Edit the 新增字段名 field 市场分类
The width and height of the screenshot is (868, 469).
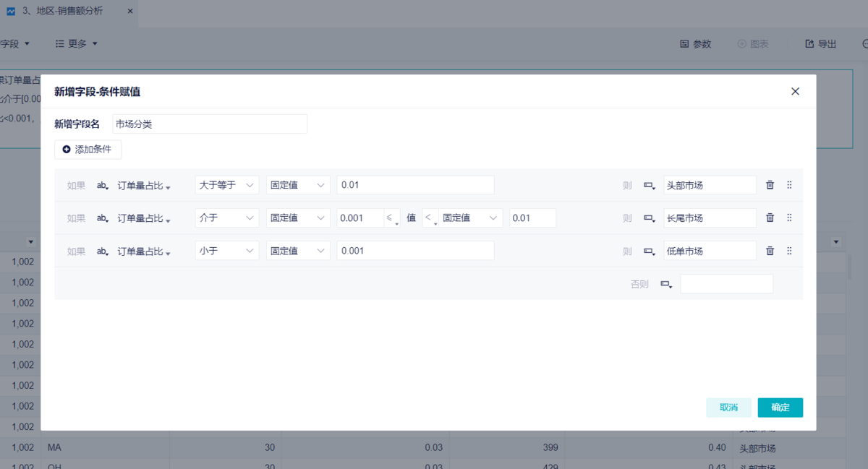click(210, 124)
